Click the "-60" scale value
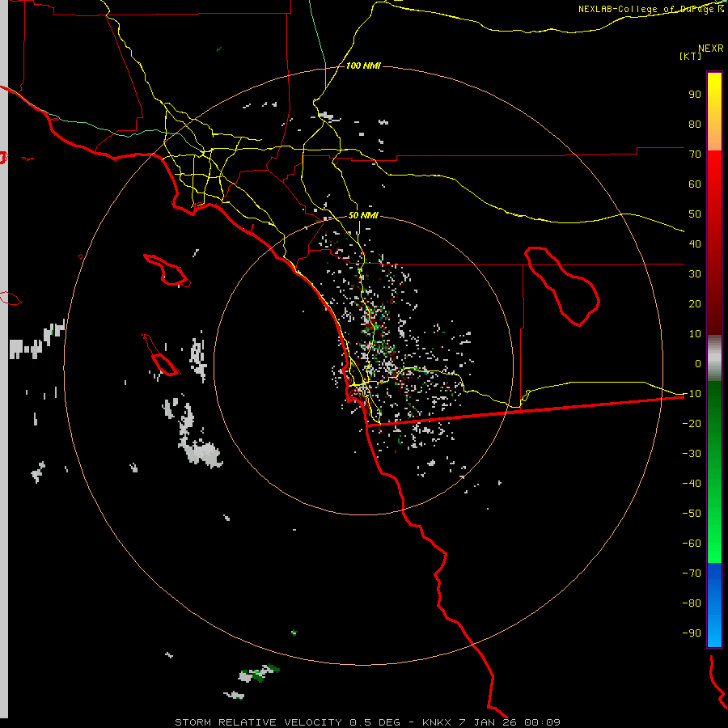Image resolution: width=728 pixels, height=728 pixels. pos(692,544)
